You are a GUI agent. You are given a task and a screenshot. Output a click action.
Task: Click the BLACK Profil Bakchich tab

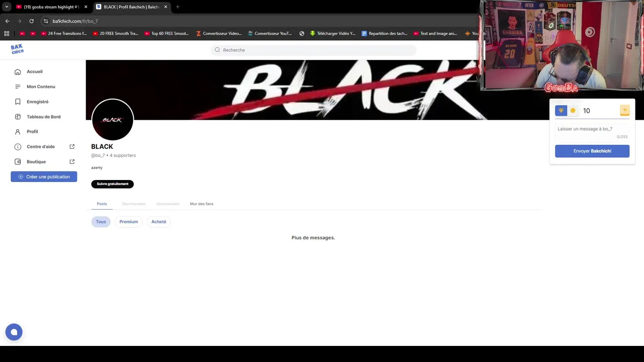tap(132, 7)
